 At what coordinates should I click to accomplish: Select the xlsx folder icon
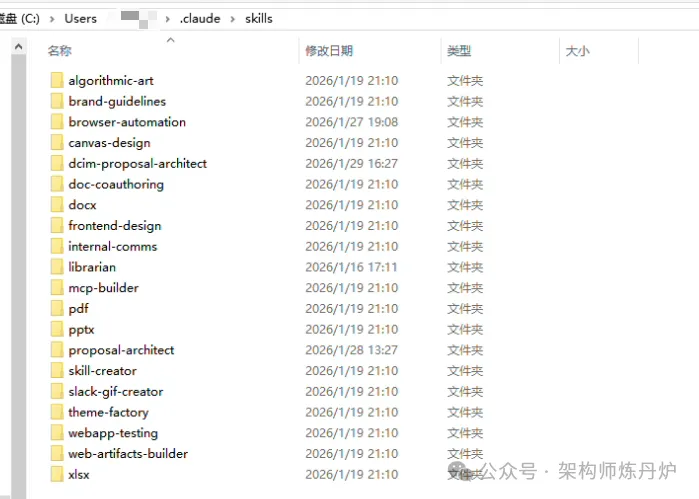(56, 475)
